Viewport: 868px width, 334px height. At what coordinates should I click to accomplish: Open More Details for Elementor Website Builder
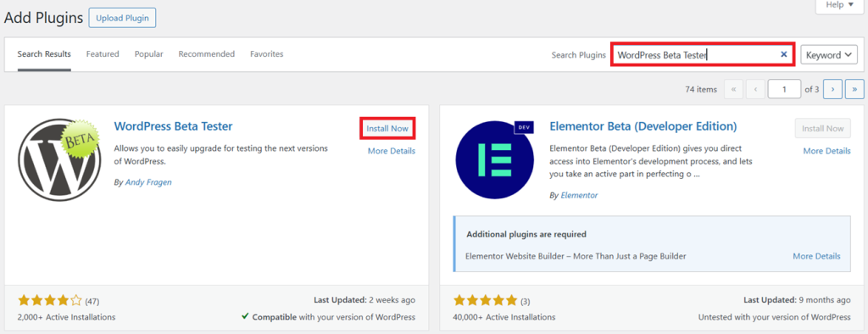point(816,257)
